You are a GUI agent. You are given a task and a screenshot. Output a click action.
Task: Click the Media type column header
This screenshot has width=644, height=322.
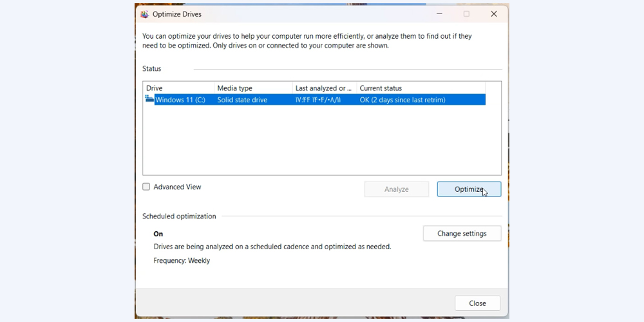(x=252, y=88)
